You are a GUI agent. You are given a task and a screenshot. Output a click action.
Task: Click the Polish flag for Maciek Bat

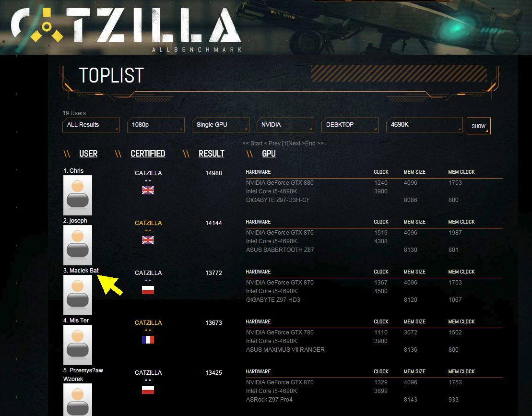pos(148,290)
